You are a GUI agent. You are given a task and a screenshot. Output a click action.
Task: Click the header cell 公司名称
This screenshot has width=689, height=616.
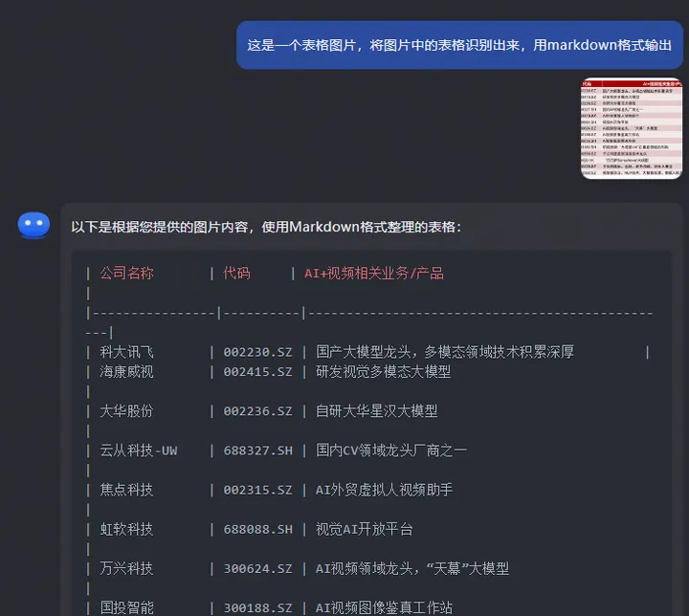[x=126, y=274]
